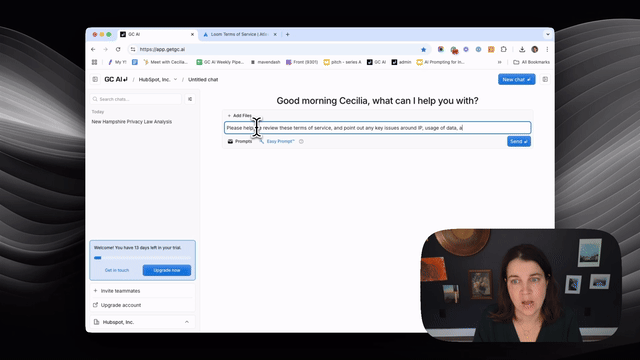Open the admin bookmark
The width and height of the screenshot is (640, 360).
coord(401,62)
